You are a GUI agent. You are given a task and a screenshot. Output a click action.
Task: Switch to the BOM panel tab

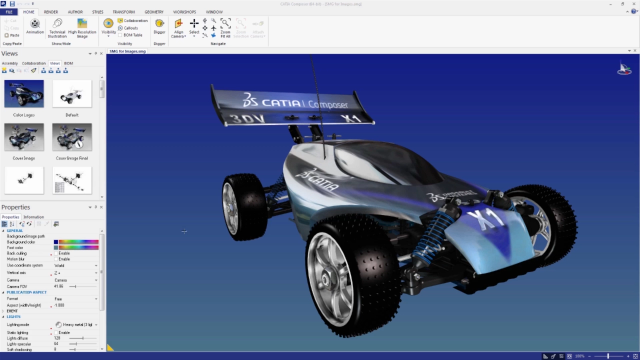[x=69, y=63]
